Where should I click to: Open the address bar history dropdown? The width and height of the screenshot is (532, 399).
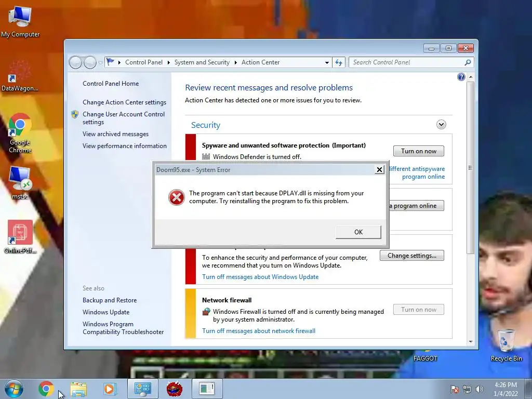pos(327,63)
